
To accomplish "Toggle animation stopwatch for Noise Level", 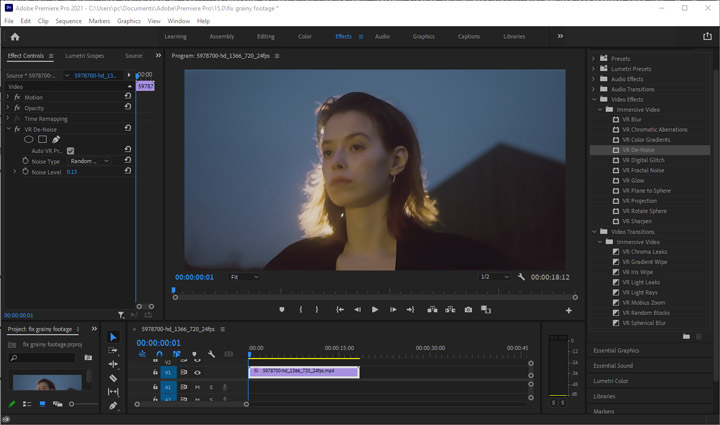I will tap(25, 172).
